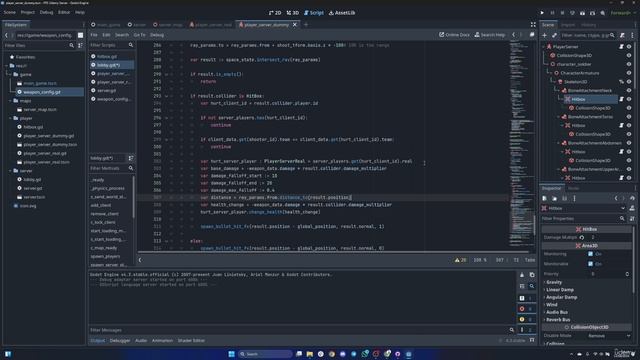Open Scene dock extra options menu
This screenshot has width=640, height=360.
(x=632, y=36)
